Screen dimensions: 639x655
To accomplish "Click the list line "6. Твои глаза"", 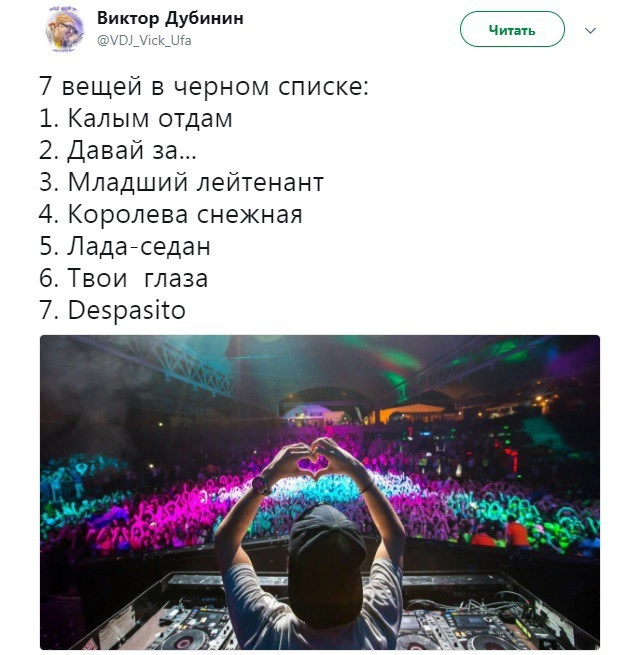I will coord(124,279).
